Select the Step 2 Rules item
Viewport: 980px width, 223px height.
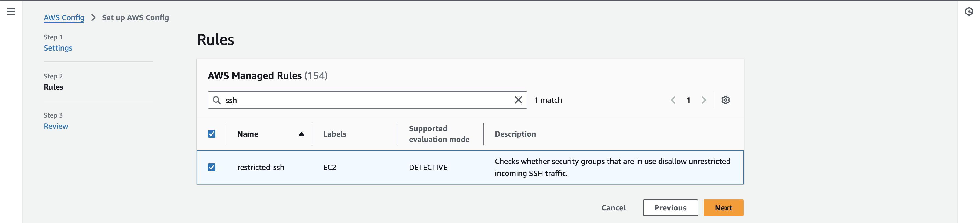coord(53,87)
